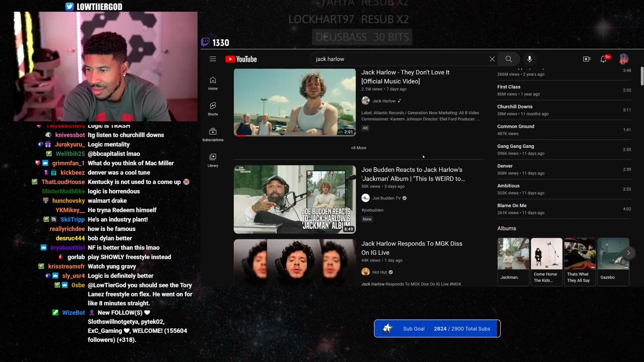Open the YouTube guide hamburger menu
Image resolution: width=644 pixels, height=362 pixels.
[213, 59]
